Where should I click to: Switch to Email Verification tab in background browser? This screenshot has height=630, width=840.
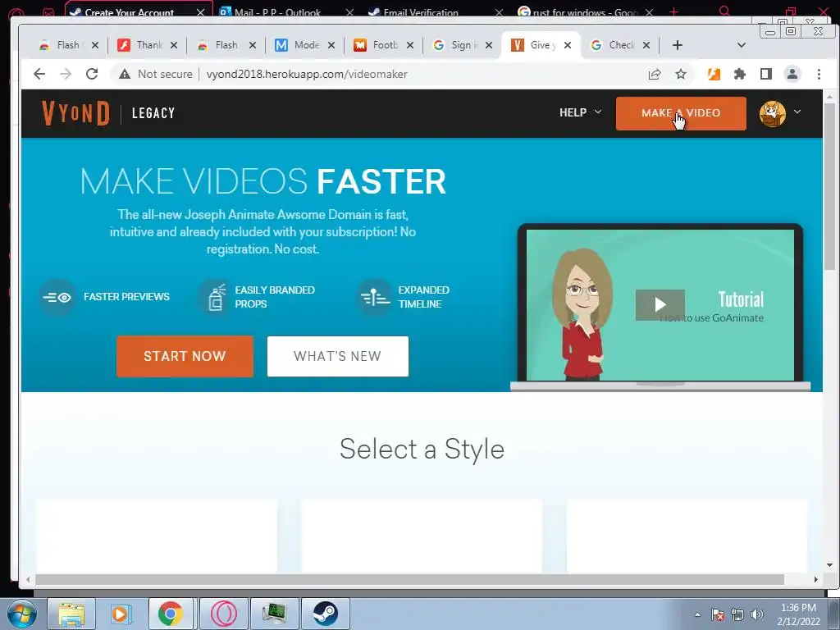point(421,11)
